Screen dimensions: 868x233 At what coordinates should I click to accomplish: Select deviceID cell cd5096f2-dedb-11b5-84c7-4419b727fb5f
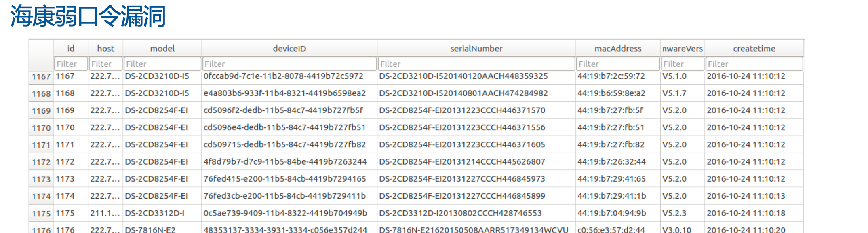tap(289, 110)
